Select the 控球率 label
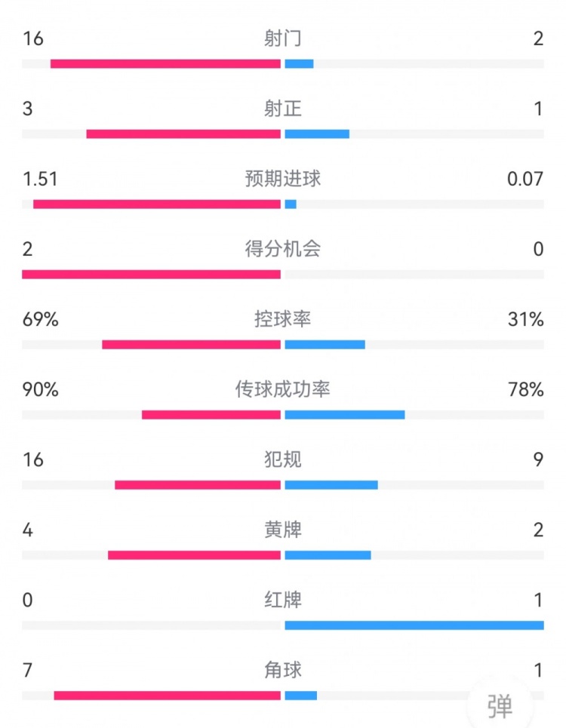The image size is (566, 728). pyautogui.click(x=283, y=319)
